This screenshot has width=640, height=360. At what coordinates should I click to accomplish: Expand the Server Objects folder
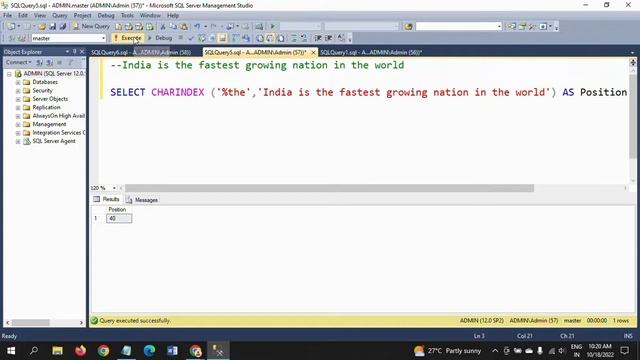[18, 99]
